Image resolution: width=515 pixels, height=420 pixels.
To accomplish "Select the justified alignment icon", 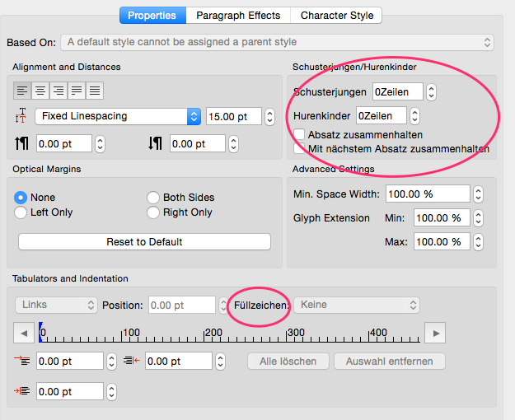I will click(x=77, y=91).
